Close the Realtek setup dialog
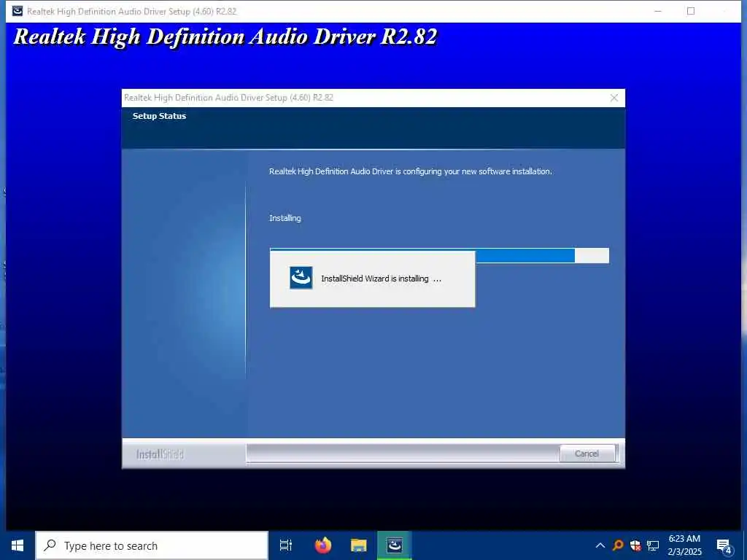This screenshot has height=560, width=747. [614, 98]
